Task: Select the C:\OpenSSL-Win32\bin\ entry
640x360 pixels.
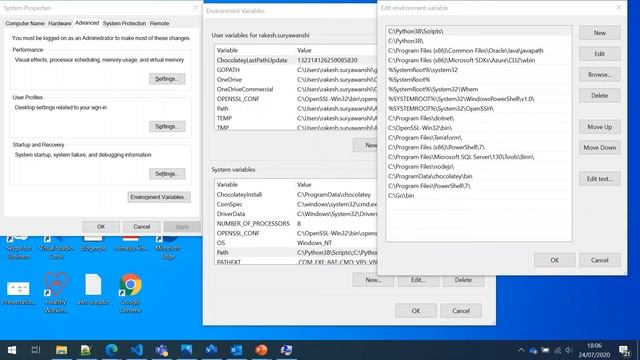Action: [x=479, y=128]
